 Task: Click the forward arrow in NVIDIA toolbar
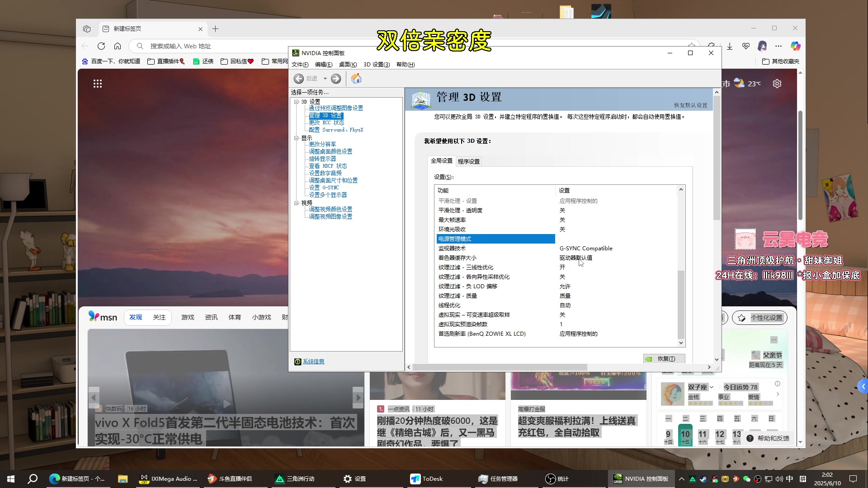[x=336, y=79]
